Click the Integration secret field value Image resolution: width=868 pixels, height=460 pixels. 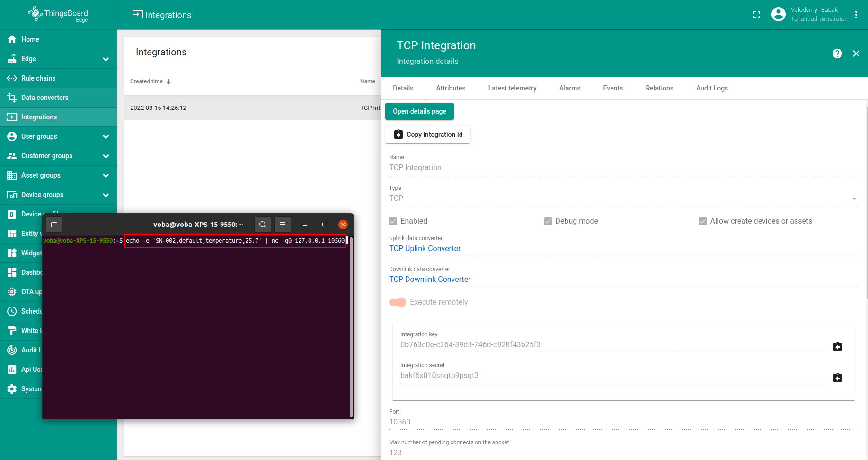click(613, 376)
